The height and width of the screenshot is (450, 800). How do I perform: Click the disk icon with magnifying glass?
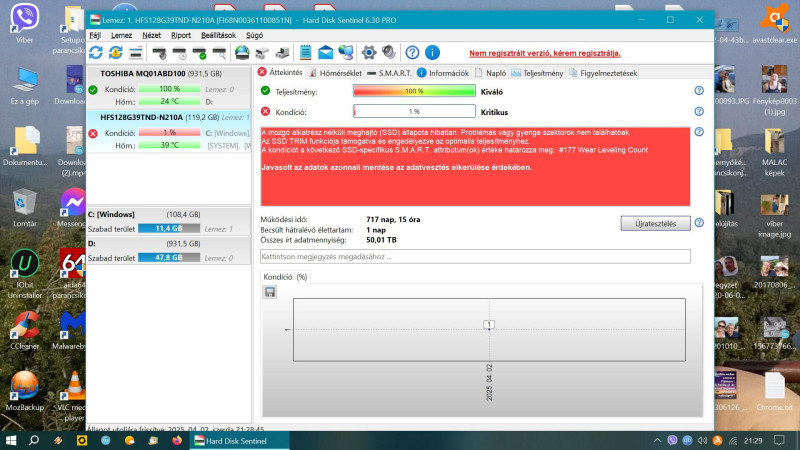tap(219, 53)
